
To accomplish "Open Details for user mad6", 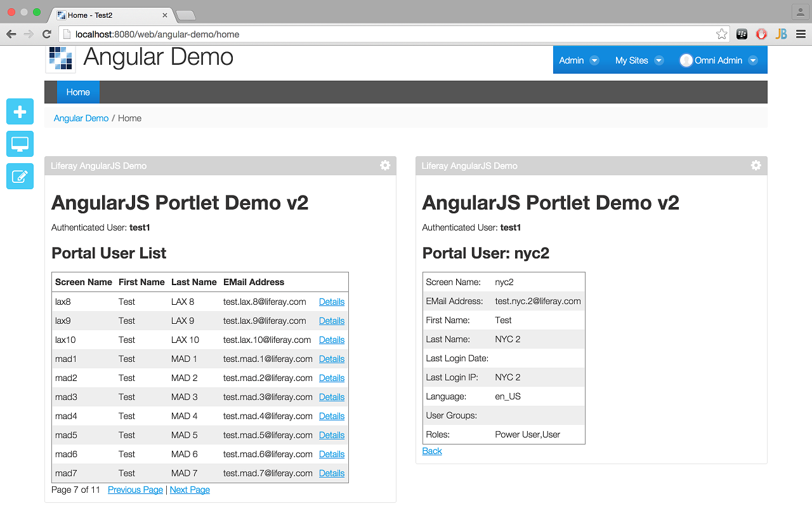I will click(x=332, y=454).
